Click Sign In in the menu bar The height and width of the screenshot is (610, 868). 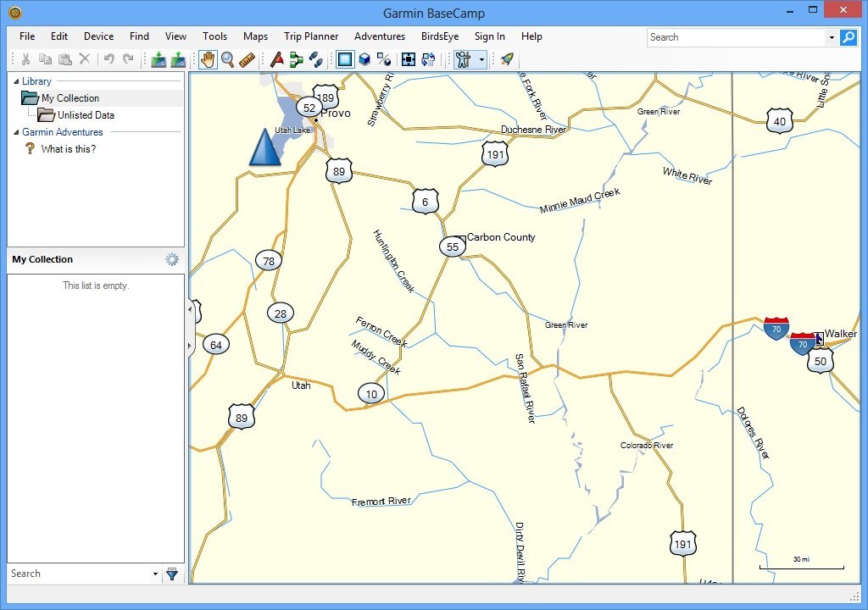(489, 36)
